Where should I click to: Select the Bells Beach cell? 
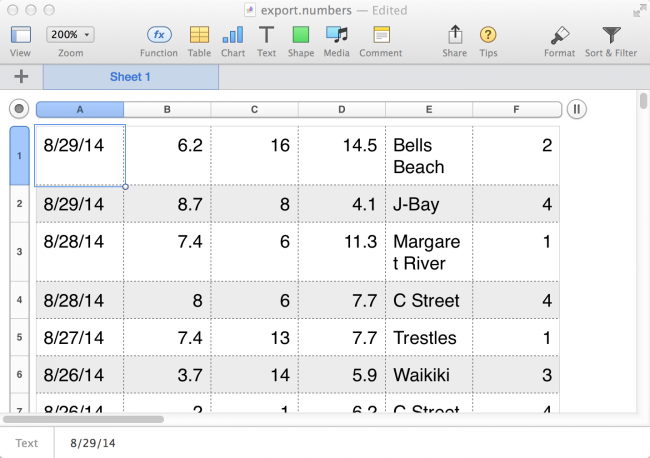pos(428,156)
